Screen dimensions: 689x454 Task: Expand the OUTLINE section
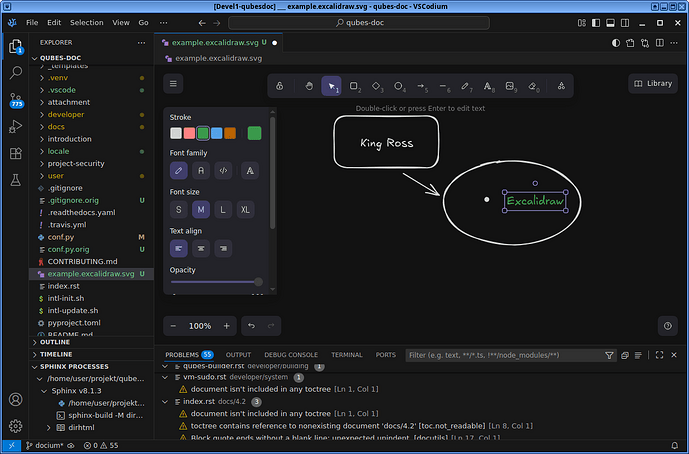point(55,342)
